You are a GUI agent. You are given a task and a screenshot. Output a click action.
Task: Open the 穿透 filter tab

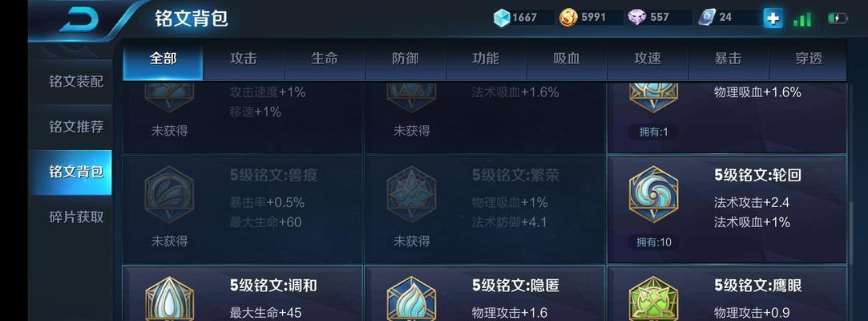coord(808,59)
